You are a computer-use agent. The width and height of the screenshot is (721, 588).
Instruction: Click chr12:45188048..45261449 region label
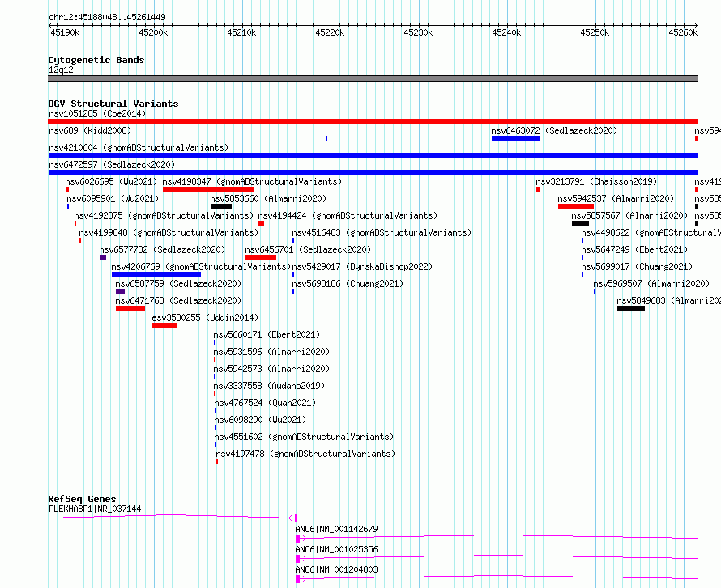click(107, 18)
